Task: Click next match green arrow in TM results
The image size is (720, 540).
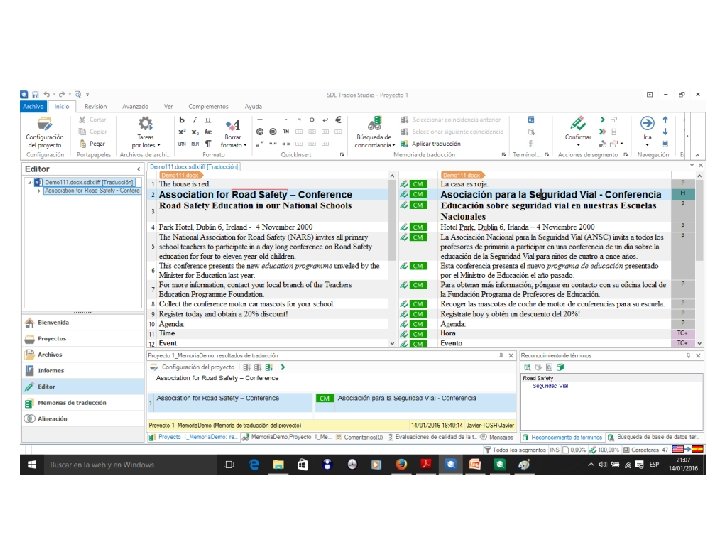Action: point(283,367)
